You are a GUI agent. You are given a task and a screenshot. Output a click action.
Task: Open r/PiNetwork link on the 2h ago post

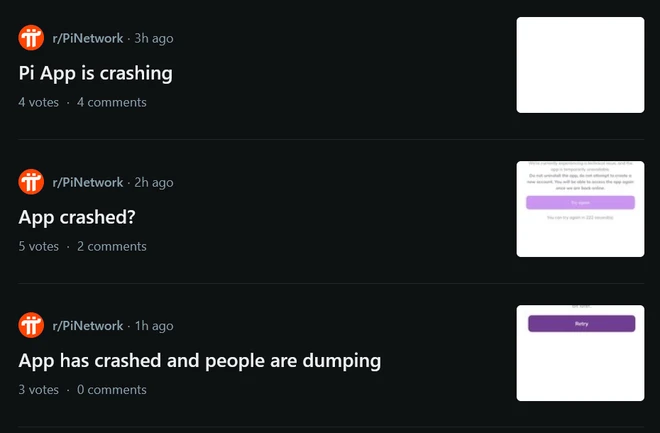coord(88,182)
